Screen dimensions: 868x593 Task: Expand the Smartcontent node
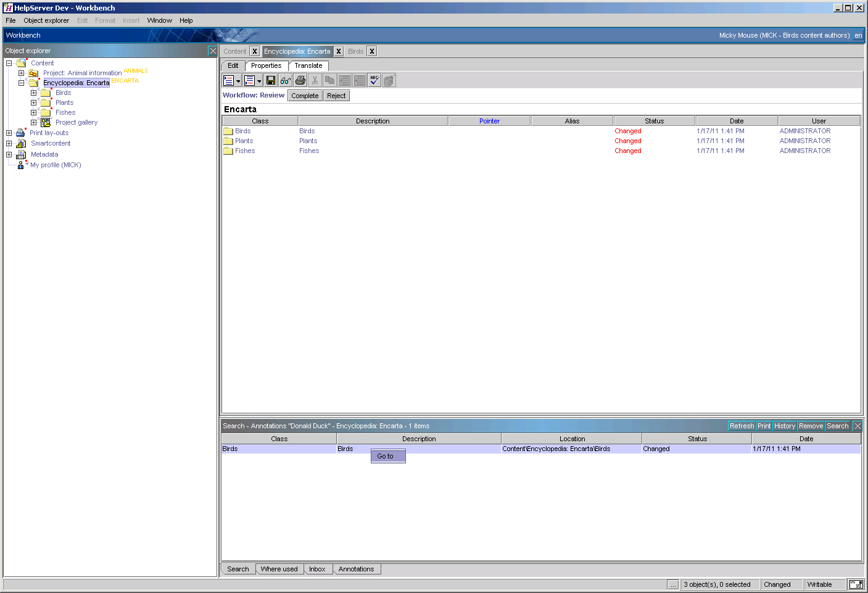pyautogui.click(x=9, y=143)
